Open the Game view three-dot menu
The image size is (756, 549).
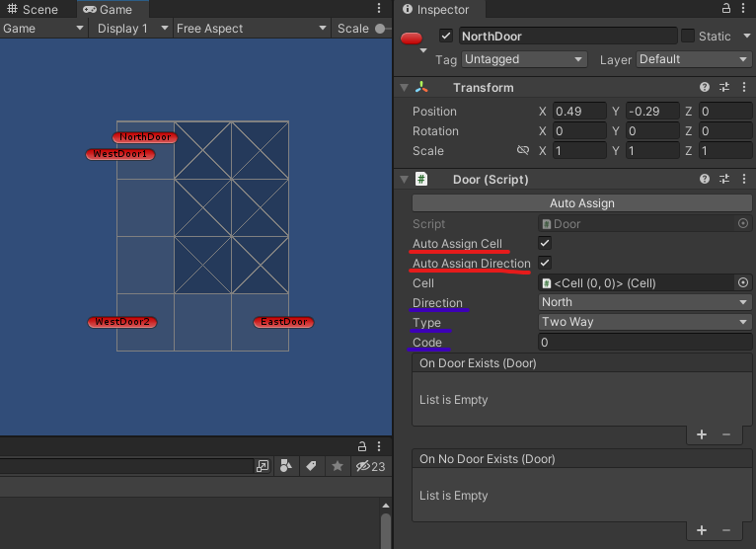pos(379,8)
